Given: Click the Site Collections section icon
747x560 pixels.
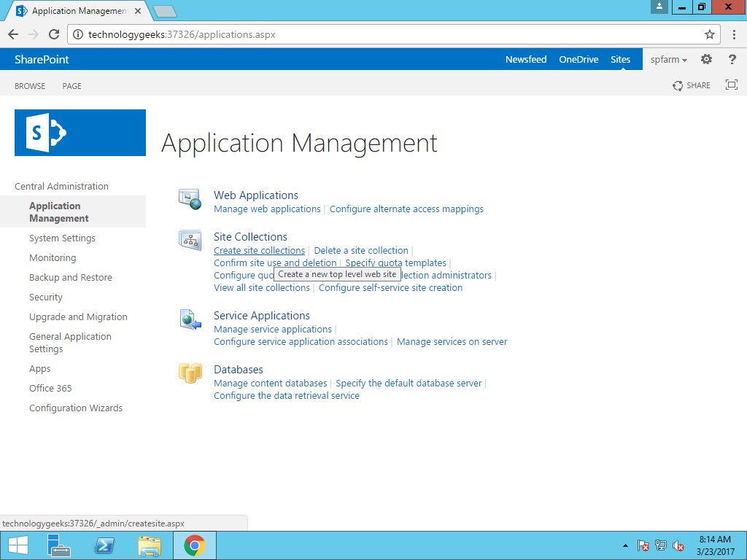Looking at the screenshot, I should (190, 239).
